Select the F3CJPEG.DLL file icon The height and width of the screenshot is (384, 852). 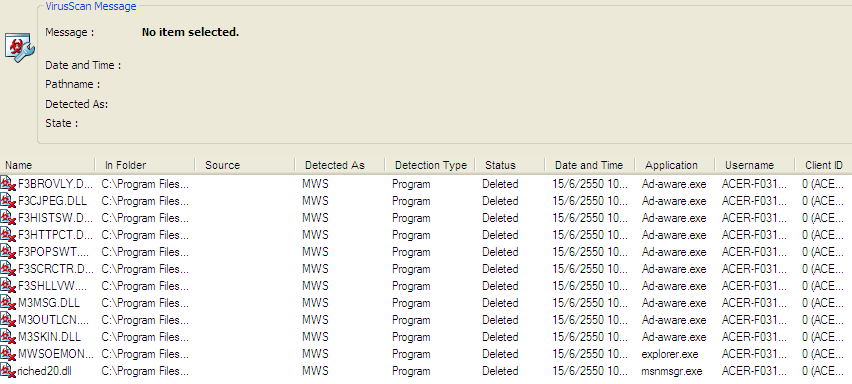pos(8,201)
